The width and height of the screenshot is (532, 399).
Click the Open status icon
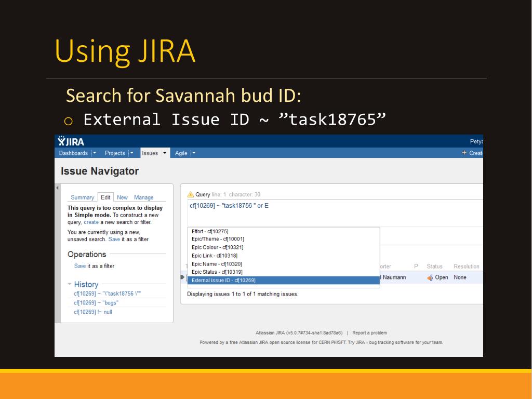[430, 277]
